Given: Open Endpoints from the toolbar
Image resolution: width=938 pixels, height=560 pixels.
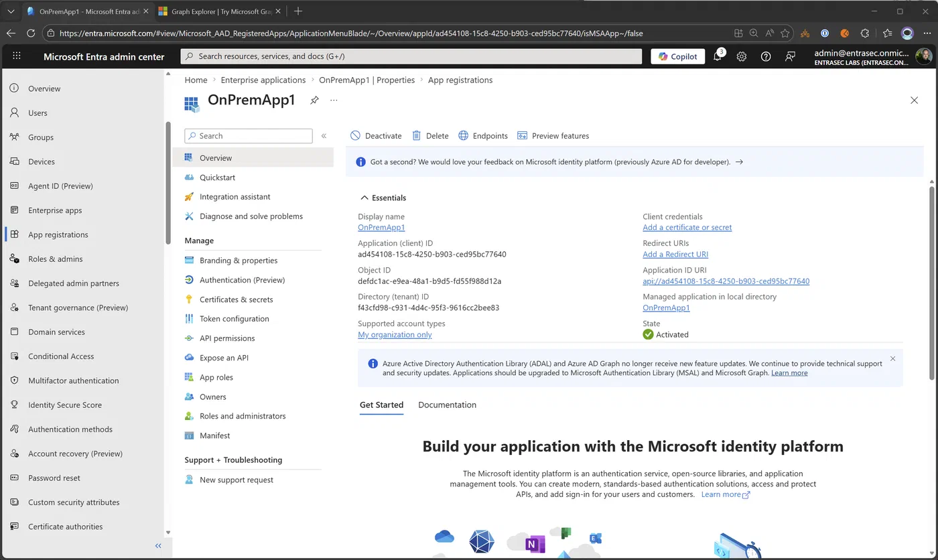Looking at the screenshot, I should (x=483, y=136).
